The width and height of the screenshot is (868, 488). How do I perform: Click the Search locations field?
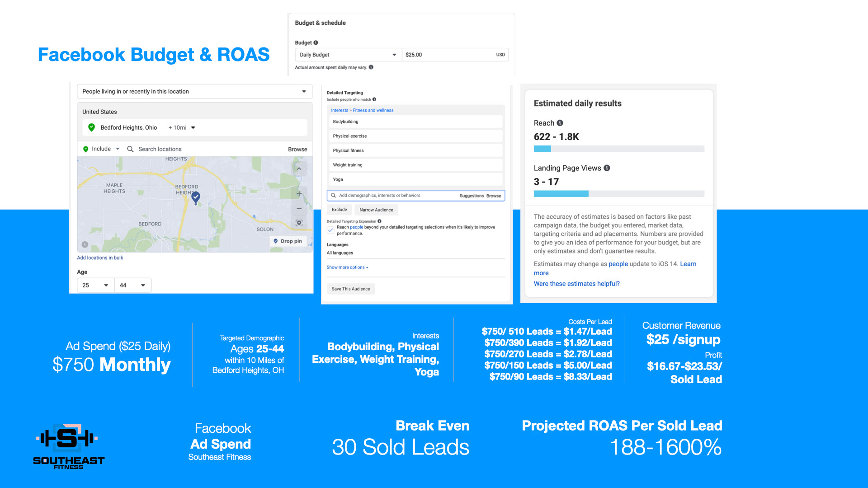pyautogui.click(x=160, y=149)
